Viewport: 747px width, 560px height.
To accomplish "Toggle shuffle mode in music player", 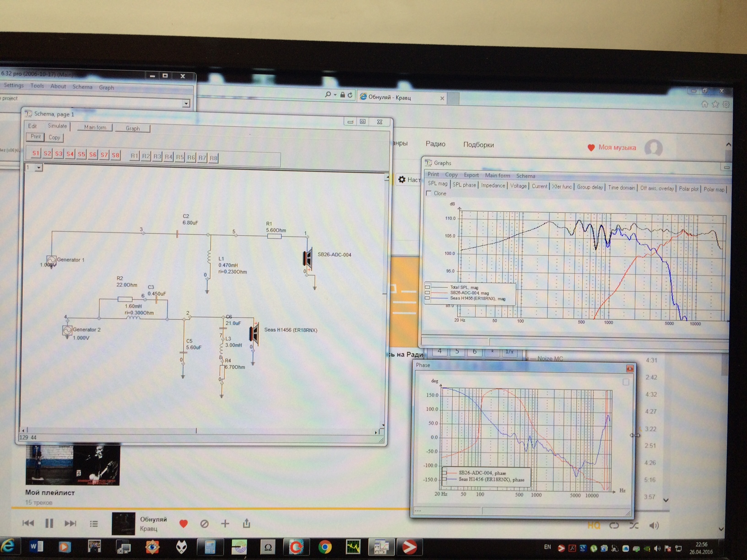I will [634, 525].
